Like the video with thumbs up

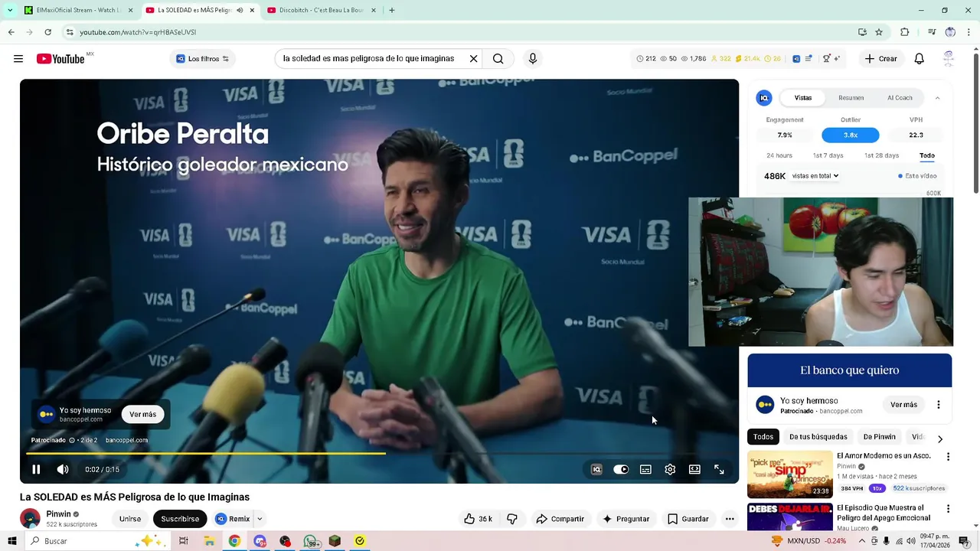click(x=478, y=519)
